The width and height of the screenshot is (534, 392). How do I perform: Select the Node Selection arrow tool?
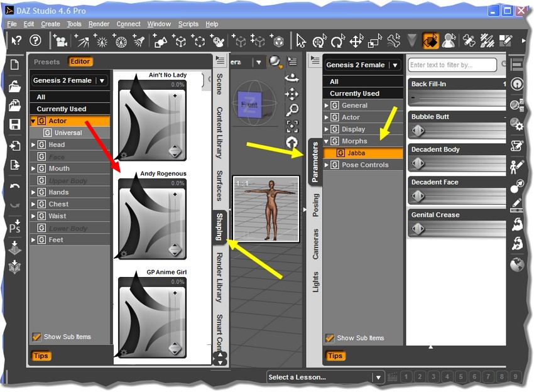point(301,41)
